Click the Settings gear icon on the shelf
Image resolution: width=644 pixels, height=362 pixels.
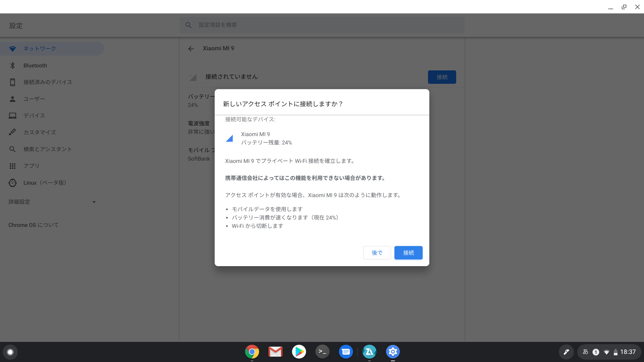393,352
